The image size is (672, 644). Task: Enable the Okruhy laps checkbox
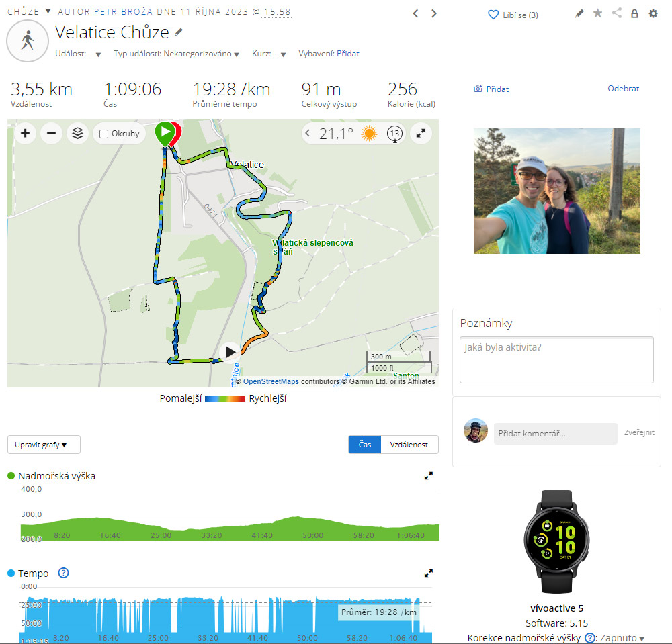click(103, 134)
